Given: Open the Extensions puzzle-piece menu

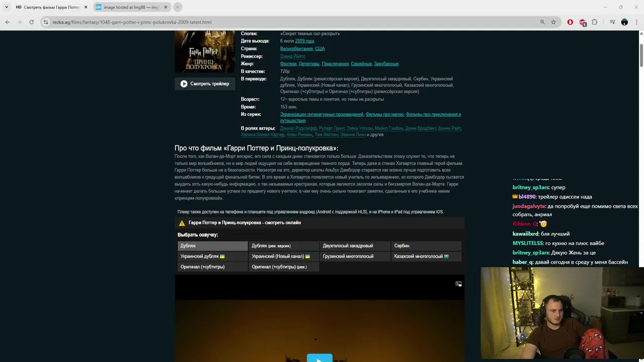Looking at the screenshot, I should pyautogui.click(x=595, y=22).
